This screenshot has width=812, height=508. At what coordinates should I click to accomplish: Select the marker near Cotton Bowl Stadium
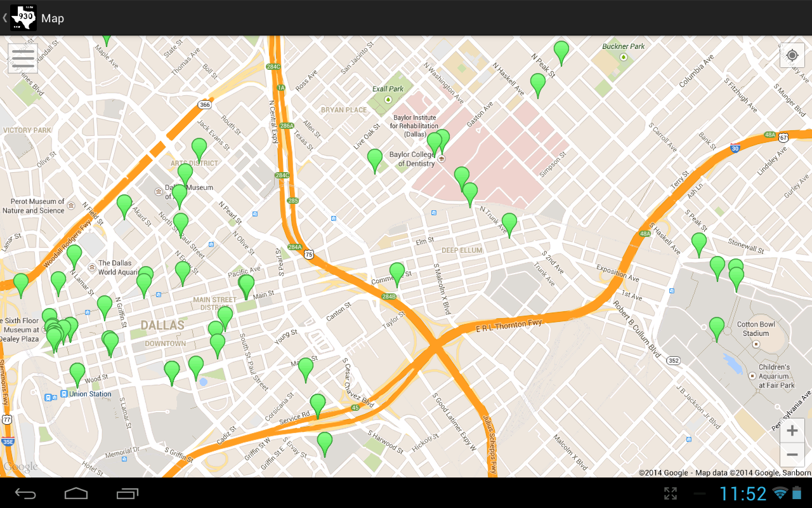coord(717,330)
